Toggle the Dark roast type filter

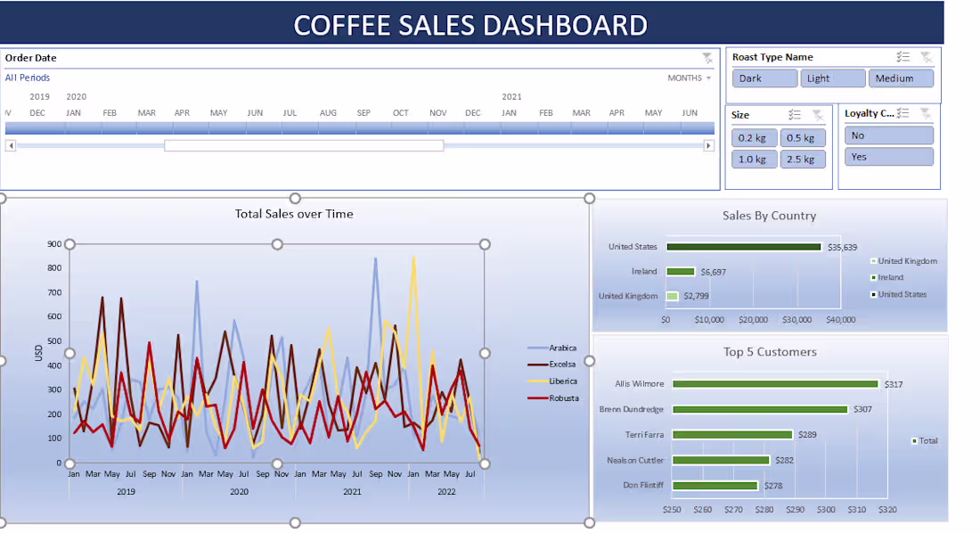pos(764,78)
